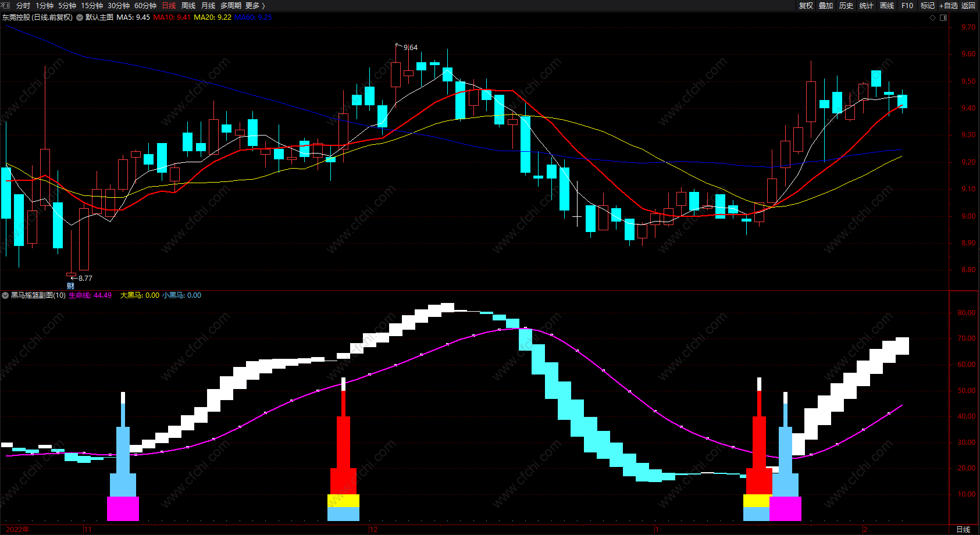The width and height of the screenshot is (980, 535).
Task: Click the 返回 back button
Action: 968,5
